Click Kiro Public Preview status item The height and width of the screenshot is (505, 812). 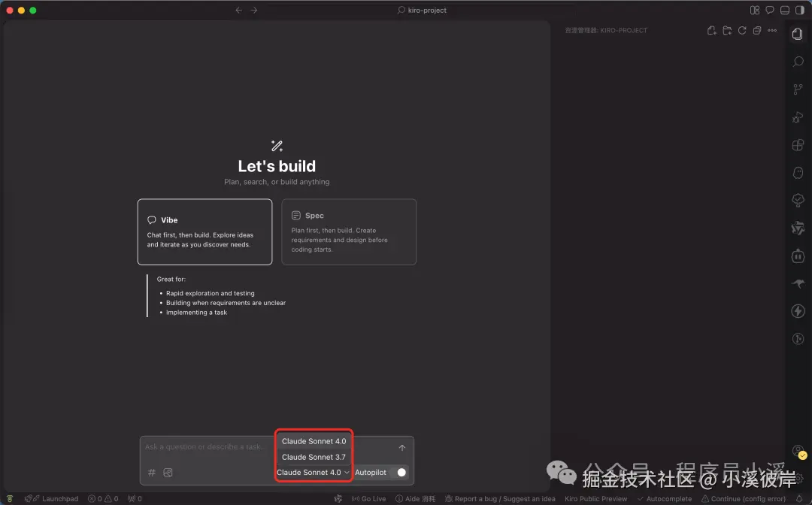[x=595, y=499]
